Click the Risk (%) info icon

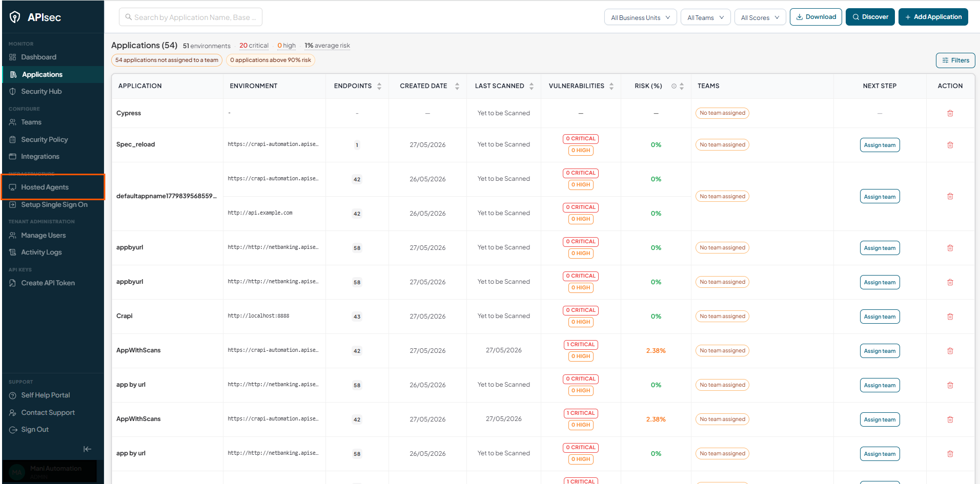674,86
